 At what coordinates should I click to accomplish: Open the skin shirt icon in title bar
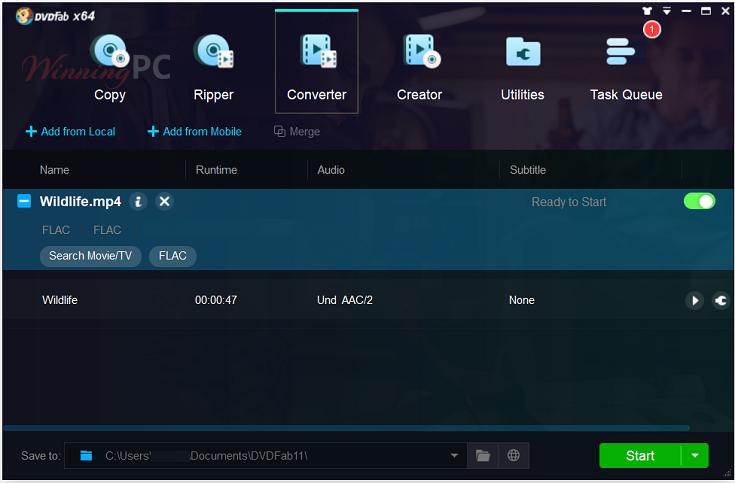tap(647, 11)
